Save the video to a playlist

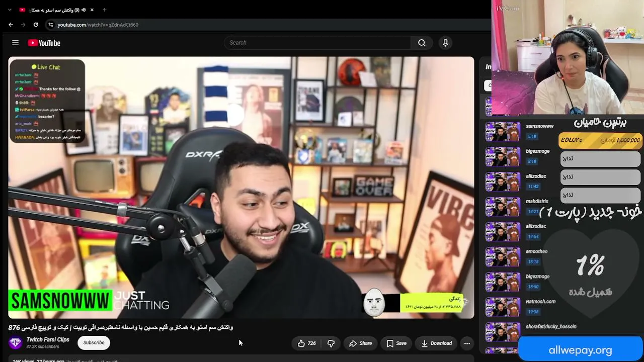pyautogui.click(x=396, y=343)
